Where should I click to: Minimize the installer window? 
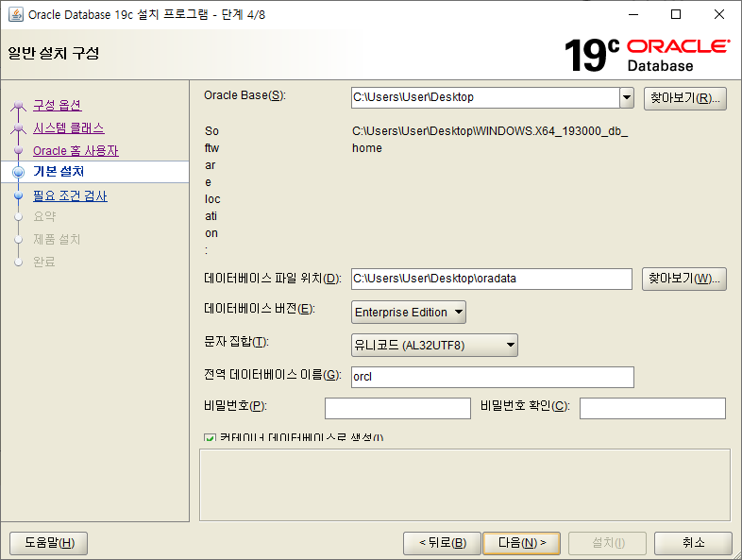633,14
